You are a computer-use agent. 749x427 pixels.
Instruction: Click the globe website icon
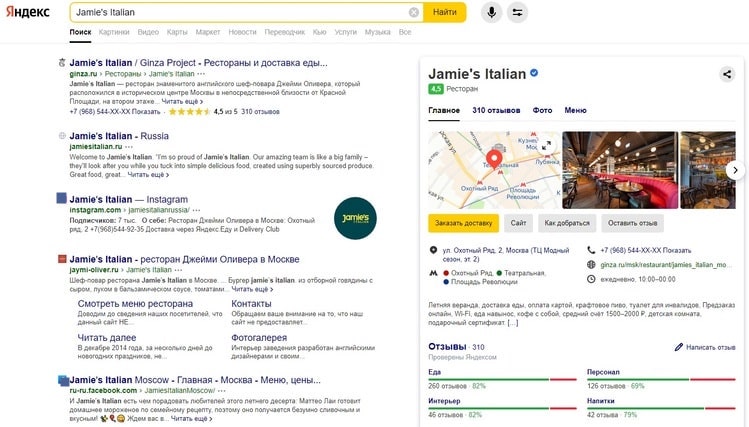[x=591, y=265]
